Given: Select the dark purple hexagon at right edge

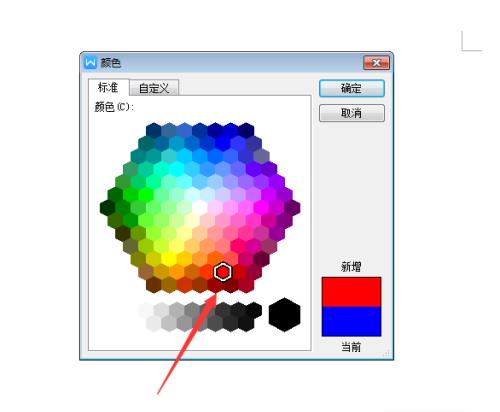Looking at the screenshot, I should pos(292,208).
